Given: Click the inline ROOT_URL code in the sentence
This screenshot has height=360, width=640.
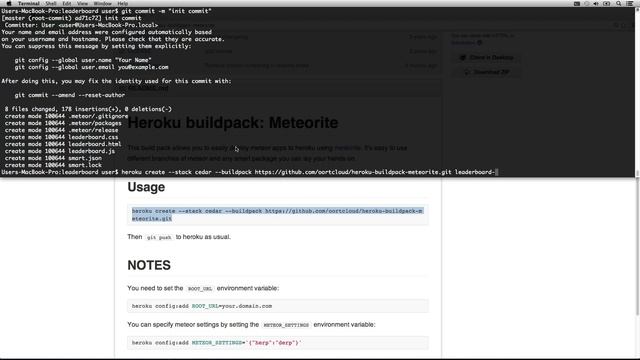Looking at the screenshot, I should click(200, 289).
